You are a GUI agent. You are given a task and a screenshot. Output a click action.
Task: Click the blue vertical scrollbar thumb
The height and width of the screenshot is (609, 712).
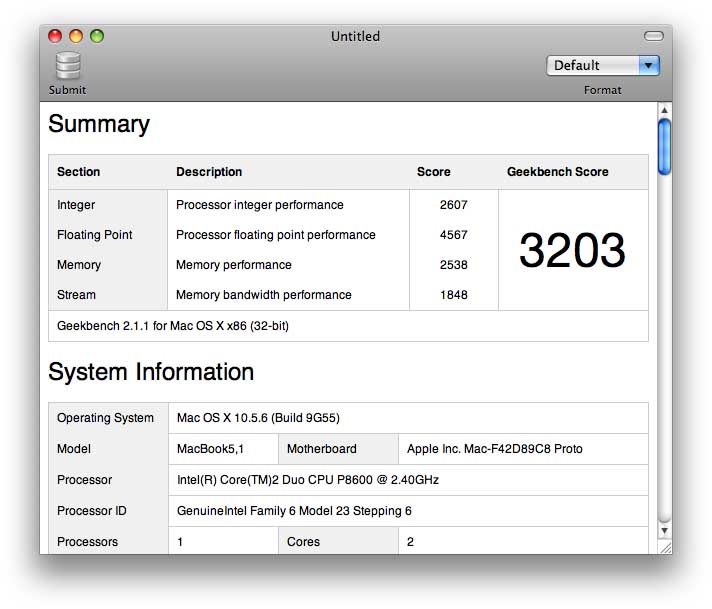tap(664, 147)
